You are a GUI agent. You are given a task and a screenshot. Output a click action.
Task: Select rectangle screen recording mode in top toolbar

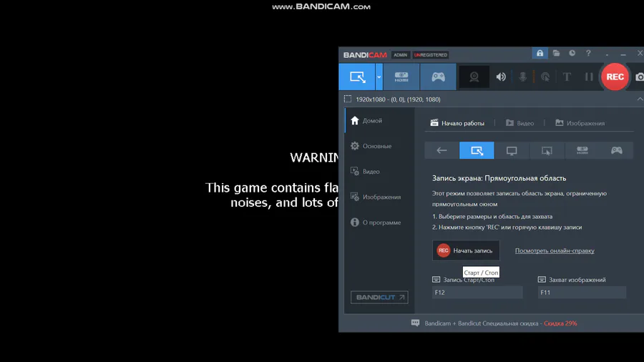pos(357,77)
